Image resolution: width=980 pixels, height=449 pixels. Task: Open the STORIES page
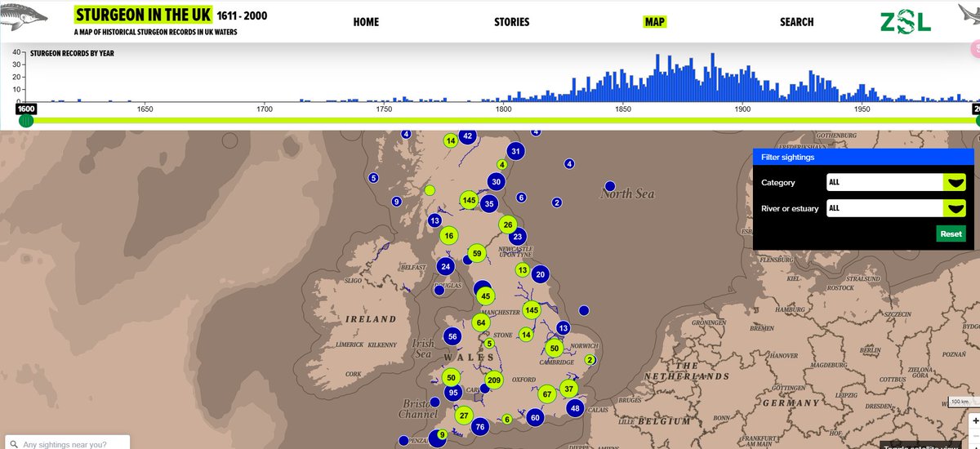[x=512, y=22]
